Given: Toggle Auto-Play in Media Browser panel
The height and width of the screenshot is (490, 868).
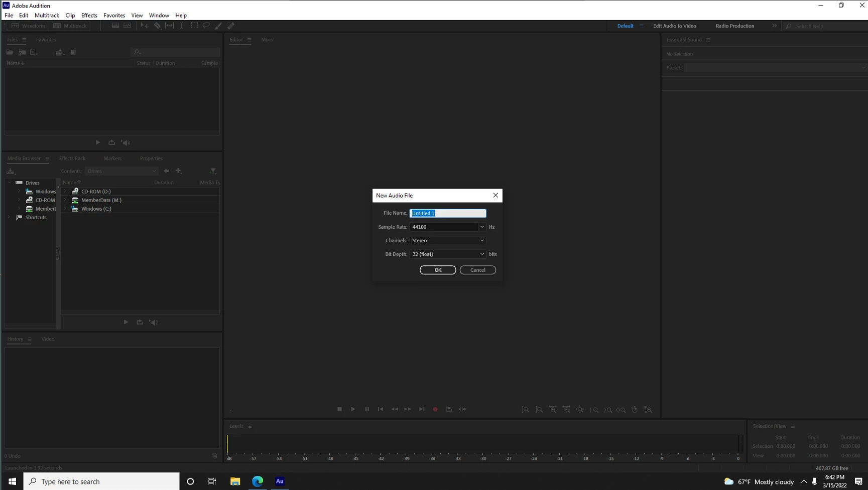Looking at the screenshot, I should [x=154, y=322].
